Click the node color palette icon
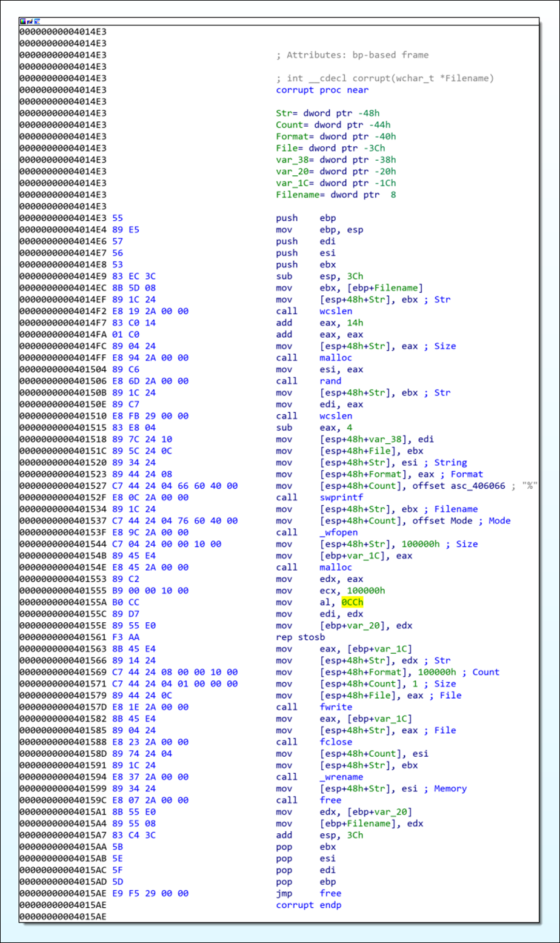 click(23, 22)
